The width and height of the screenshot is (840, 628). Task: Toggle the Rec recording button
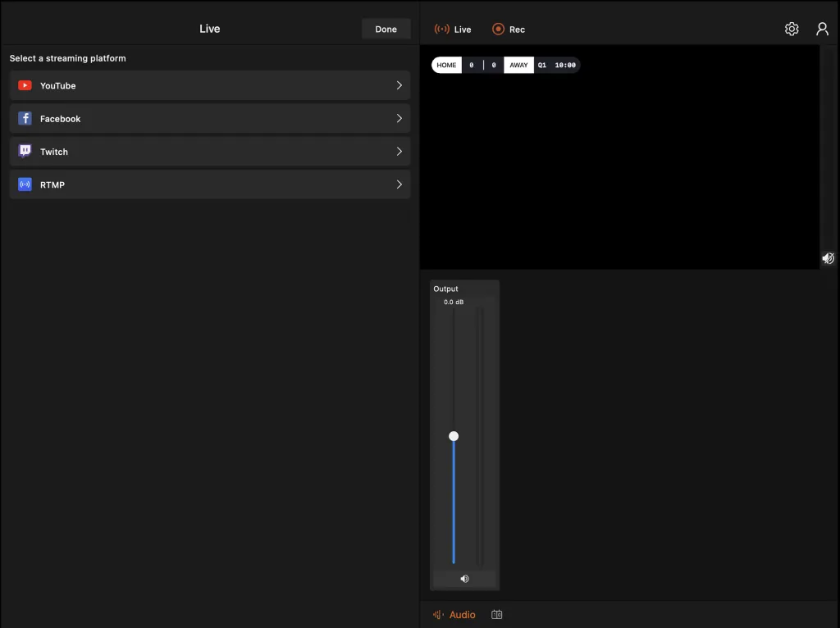[x=509, y=29]
